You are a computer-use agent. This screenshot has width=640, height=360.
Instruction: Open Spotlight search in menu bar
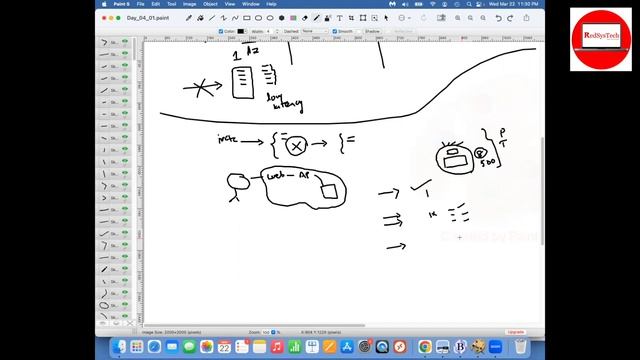[x=469, y=4]
